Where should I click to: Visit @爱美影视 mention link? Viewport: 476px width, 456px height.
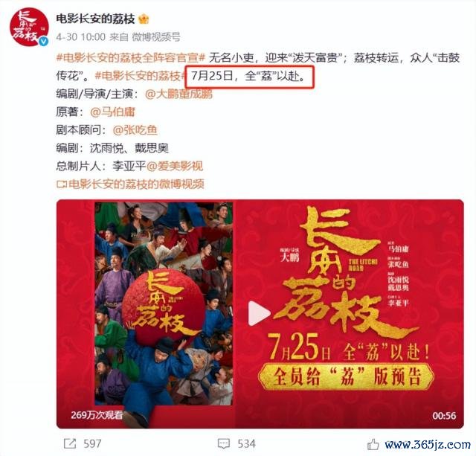pyautogui.click(x=175, y=166)
